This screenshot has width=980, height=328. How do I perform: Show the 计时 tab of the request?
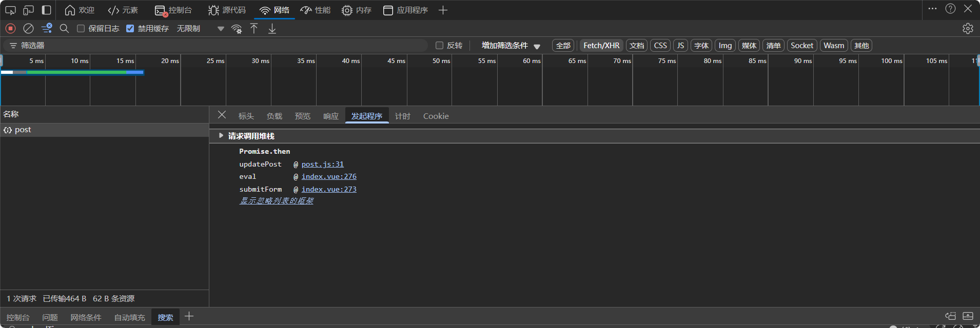point(403,116)
